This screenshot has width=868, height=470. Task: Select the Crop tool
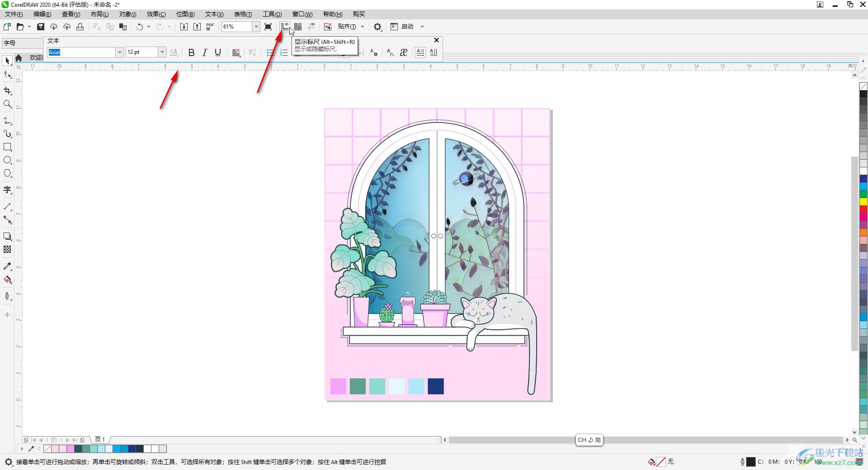[7, 91]
